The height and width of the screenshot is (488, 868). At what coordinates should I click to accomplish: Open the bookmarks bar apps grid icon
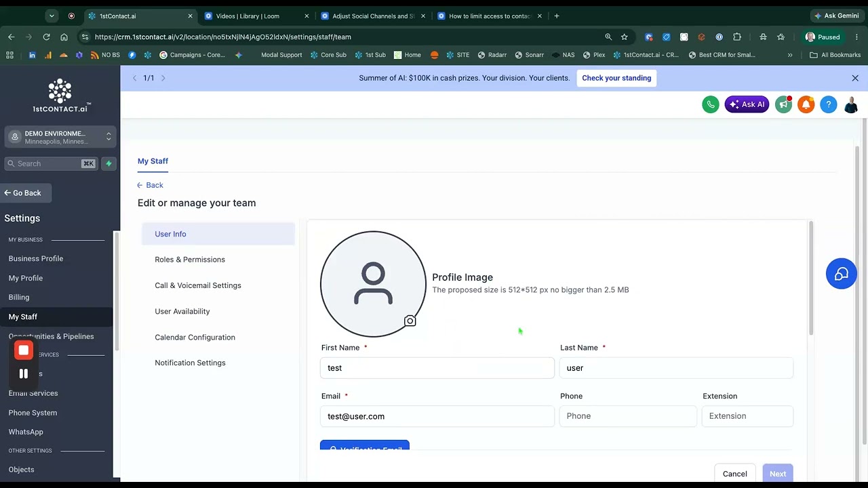coord(9,55)
